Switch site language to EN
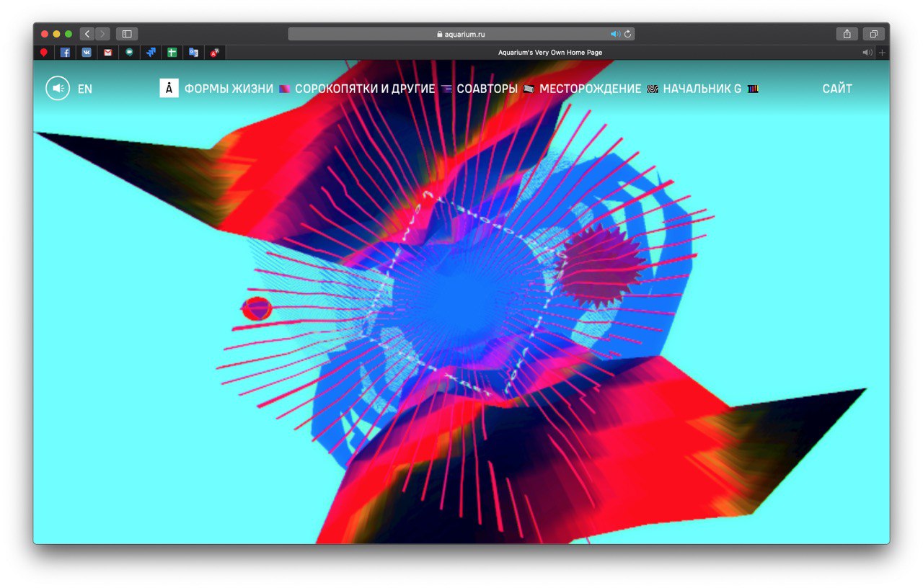The image size is (923, 588). pos(85,89)
